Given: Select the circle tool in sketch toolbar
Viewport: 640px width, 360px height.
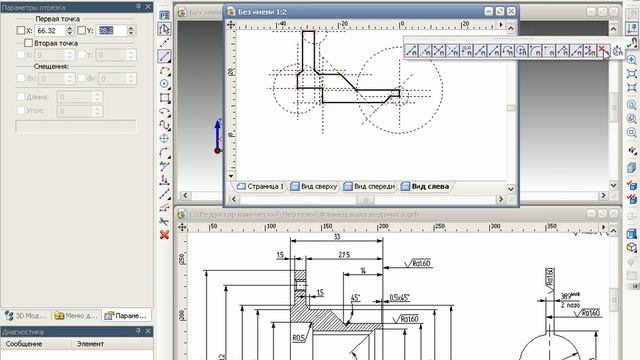Looking at the screenshot, I should pyautogui.click(x=164, y=84).
